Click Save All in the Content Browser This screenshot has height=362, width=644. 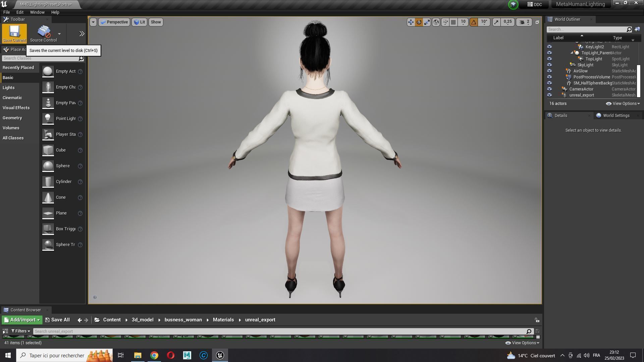[57, 320]
